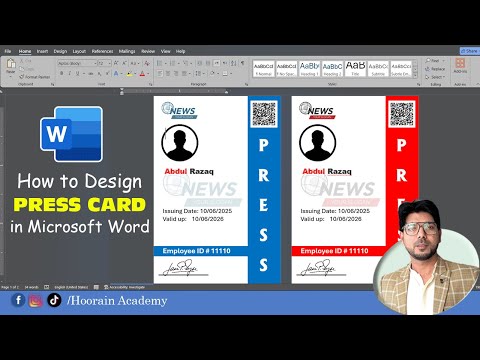Click the Copy icon in Clipboard group
Screen dimensions: 480x360
[22, 69]
